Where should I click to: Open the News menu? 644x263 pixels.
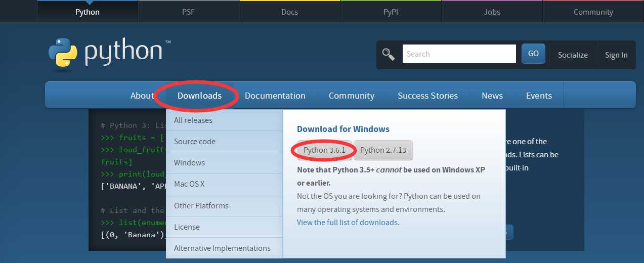(x=492, y=96)
